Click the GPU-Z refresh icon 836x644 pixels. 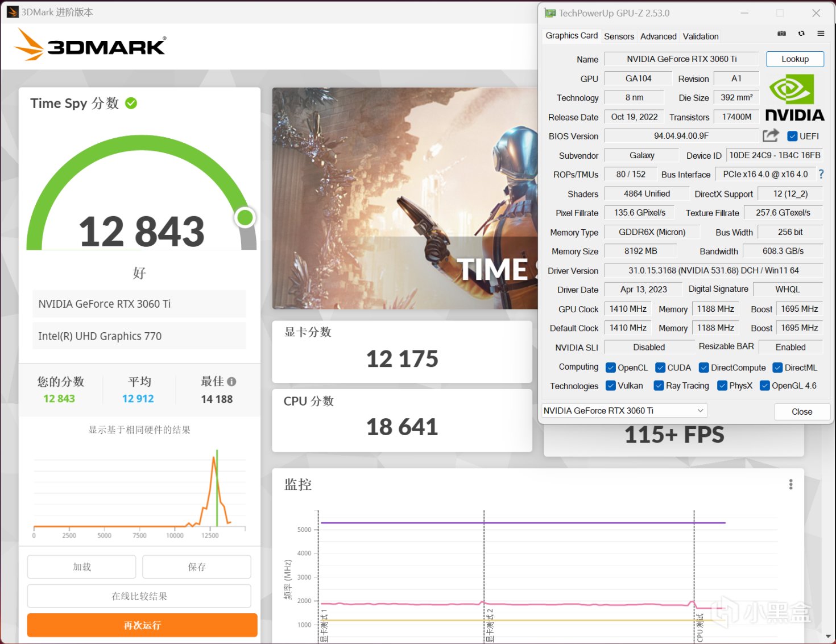[x=801, y=34]
